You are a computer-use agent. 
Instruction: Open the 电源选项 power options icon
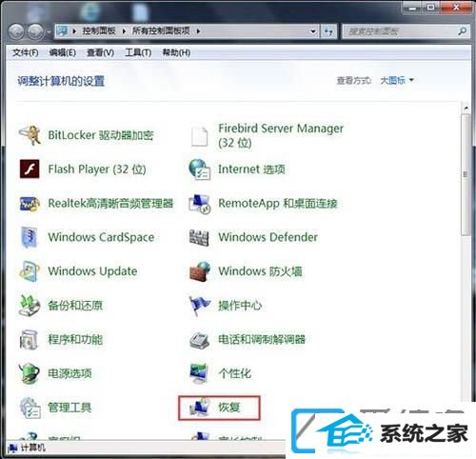click(x=30, y=373)
